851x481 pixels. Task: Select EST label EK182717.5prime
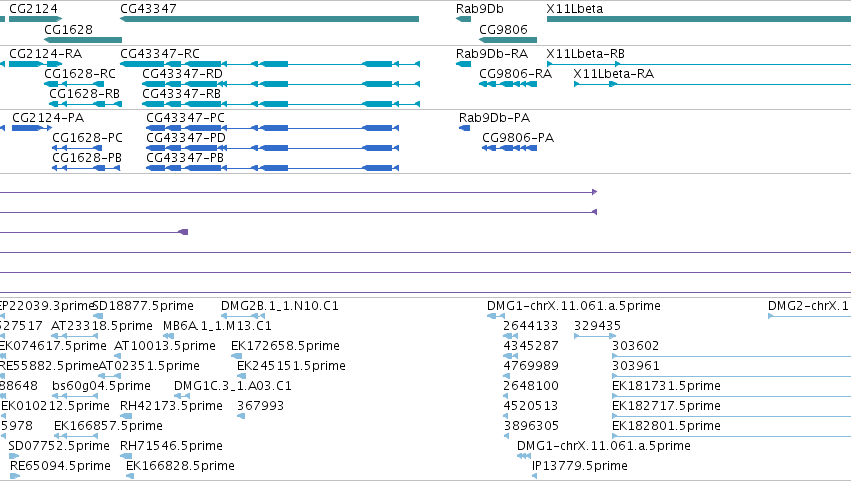(666, 407)
